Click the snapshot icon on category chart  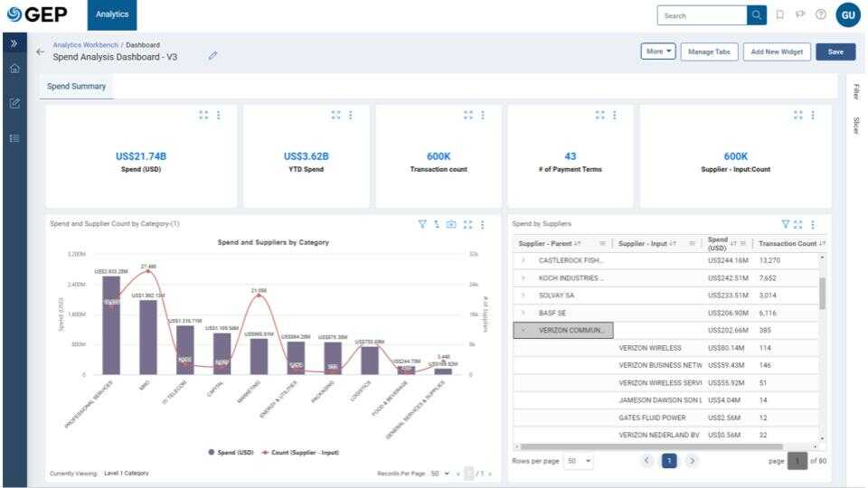(451, 224)
